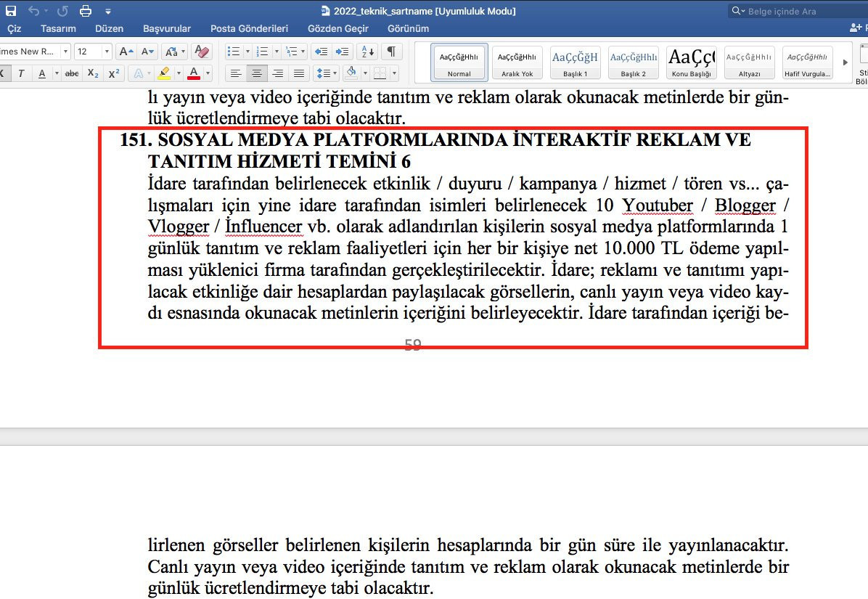Image resolution: width=868 pixels, height=599 pixels.
Task: Apply bulleted list formatting
Action: pyautogui.click(x=234, y=52)
